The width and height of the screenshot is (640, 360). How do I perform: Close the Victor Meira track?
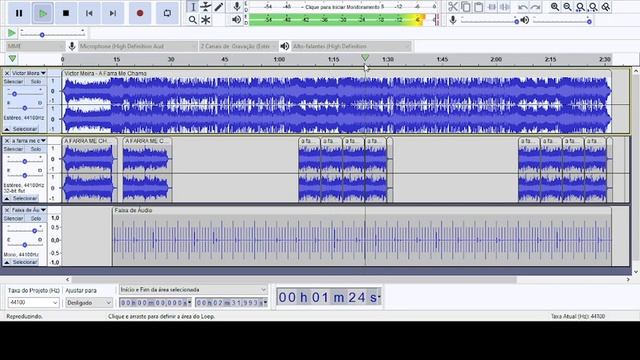pyautogui.click(x=7, y=73)
